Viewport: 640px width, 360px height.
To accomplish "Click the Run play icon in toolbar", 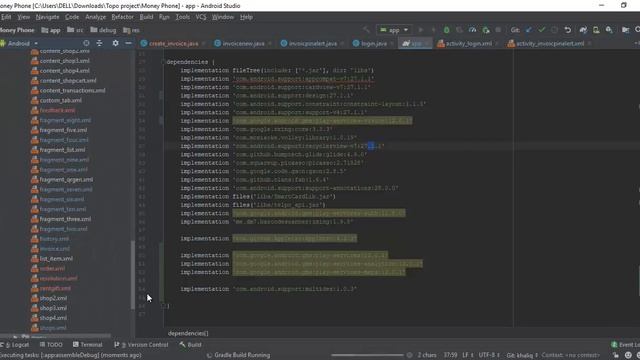I will [420, 30].
